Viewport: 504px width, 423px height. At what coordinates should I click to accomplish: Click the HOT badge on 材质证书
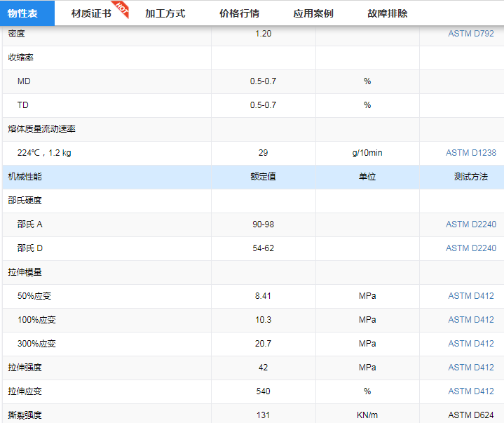click(x=121, y=8)
